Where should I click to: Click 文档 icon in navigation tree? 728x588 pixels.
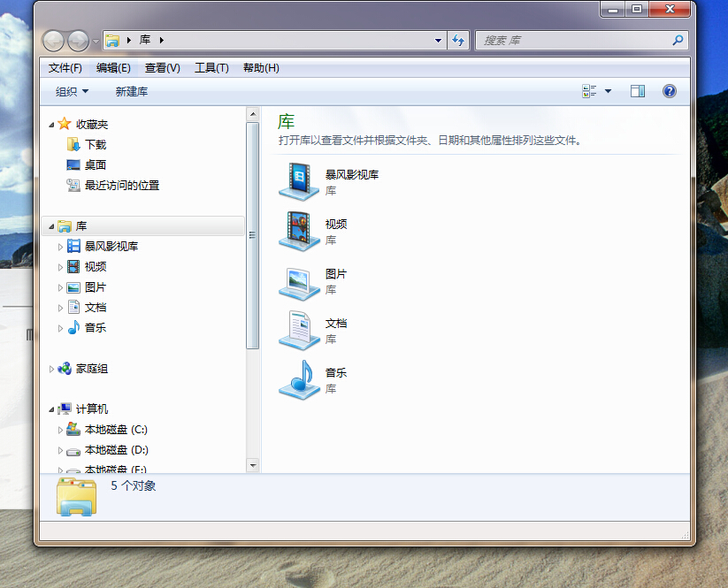[x=73, y=307]
